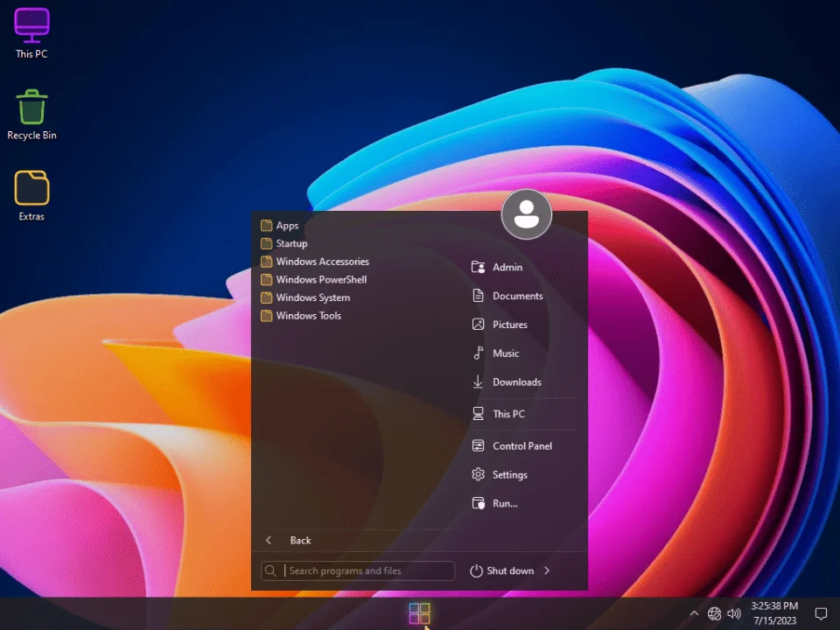The width and height of the screenshot is (840, 630).
Task: Click the Admin folder icon
Action: tap(478, 267)
